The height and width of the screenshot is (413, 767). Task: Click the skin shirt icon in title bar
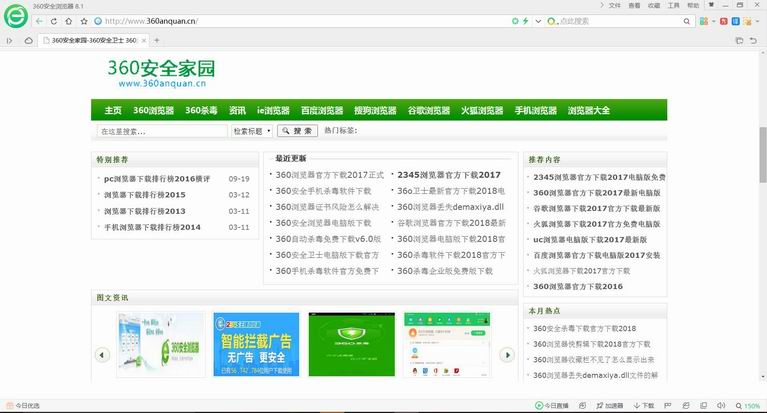[x=711, y=5]
